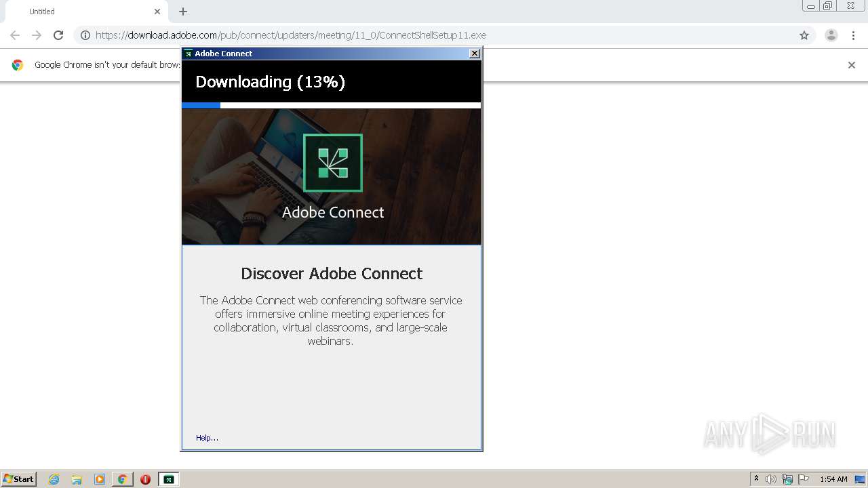The height and width of the screenshot is (488, 868).
Task: Dismiss the default browser notification bar
Action: click(x=852, y=65)
